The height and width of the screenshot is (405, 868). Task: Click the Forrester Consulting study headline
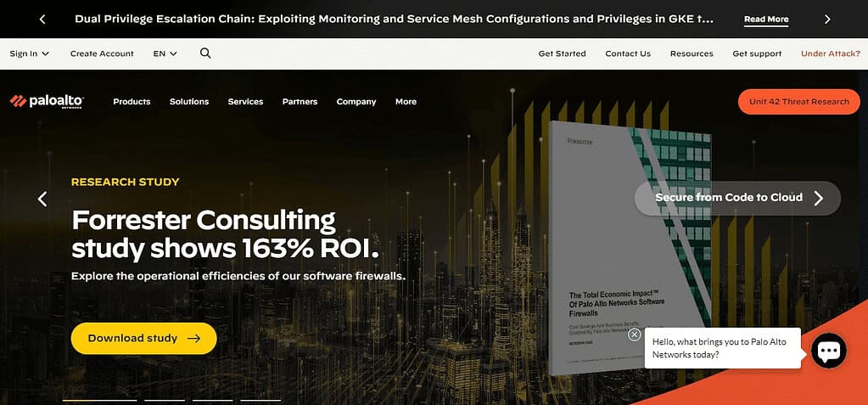[x=226, y=234]
